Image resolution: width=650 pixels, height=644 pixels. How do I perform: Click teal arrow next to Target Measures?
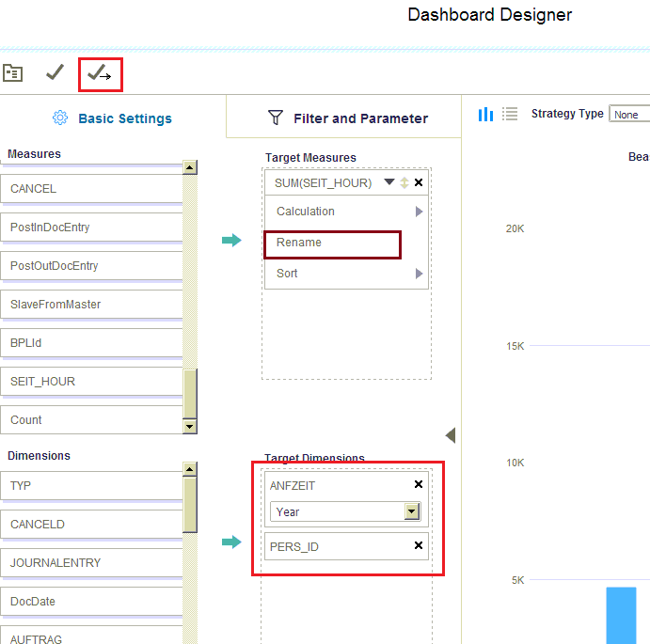(x=231, y=241)
